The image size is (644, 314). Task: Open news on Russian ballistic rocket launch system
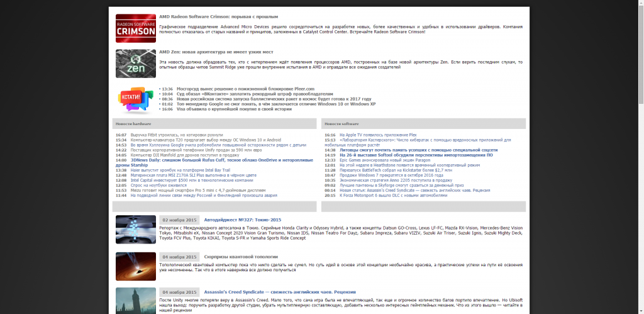point(274,99)
